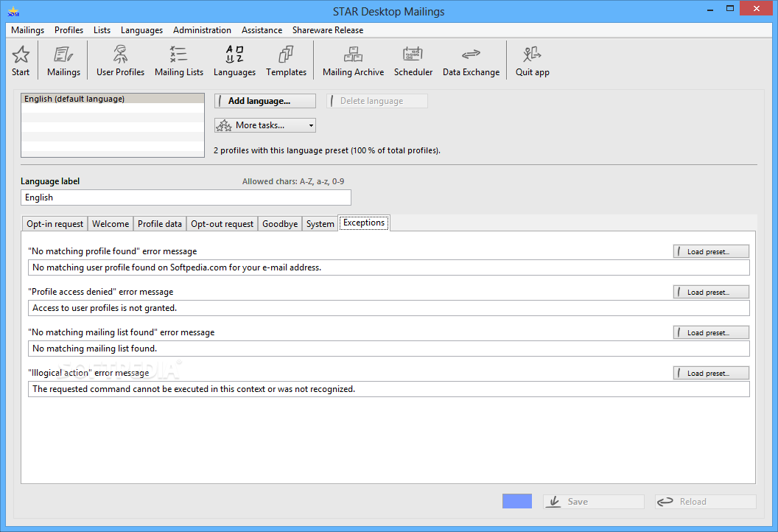Switch to the Welcome tab

111,224
